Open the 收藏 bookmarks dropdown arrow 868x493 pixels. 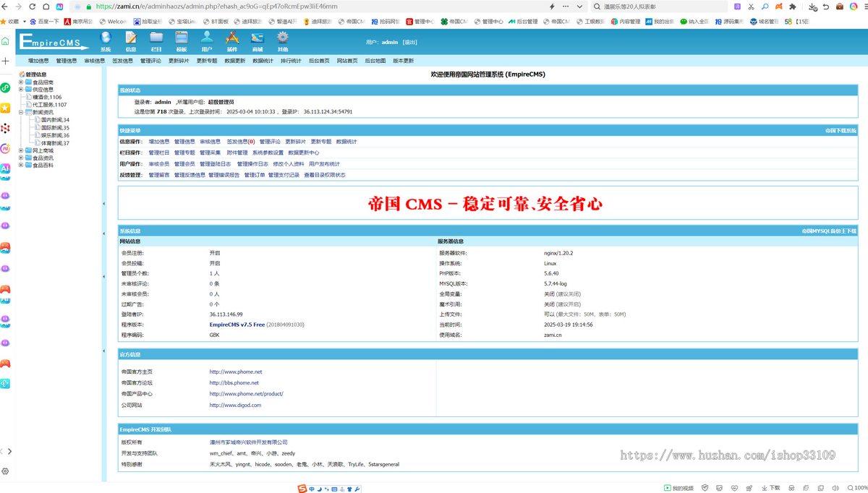point(25,22)
